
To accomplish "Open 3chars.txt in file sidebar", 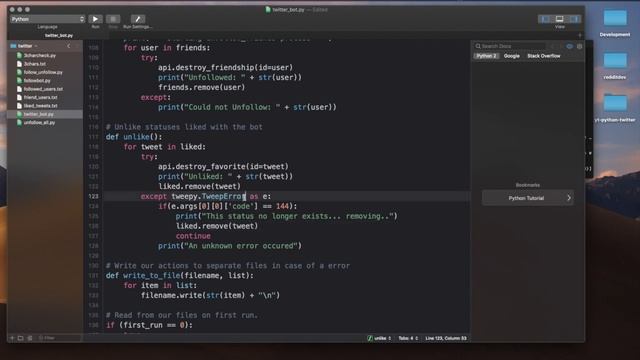I will [35, 64].
